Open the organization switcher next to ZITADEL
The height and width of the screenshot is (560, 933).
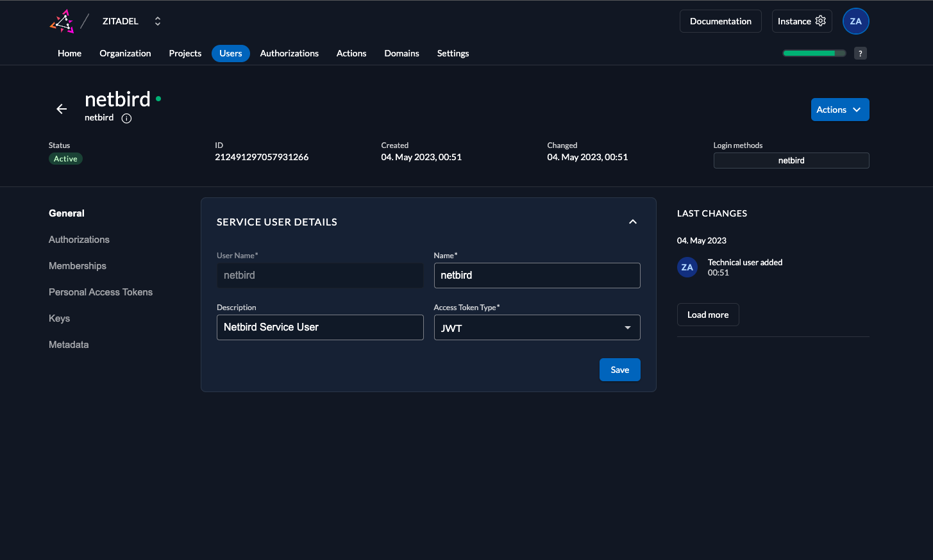coord(158,21)
